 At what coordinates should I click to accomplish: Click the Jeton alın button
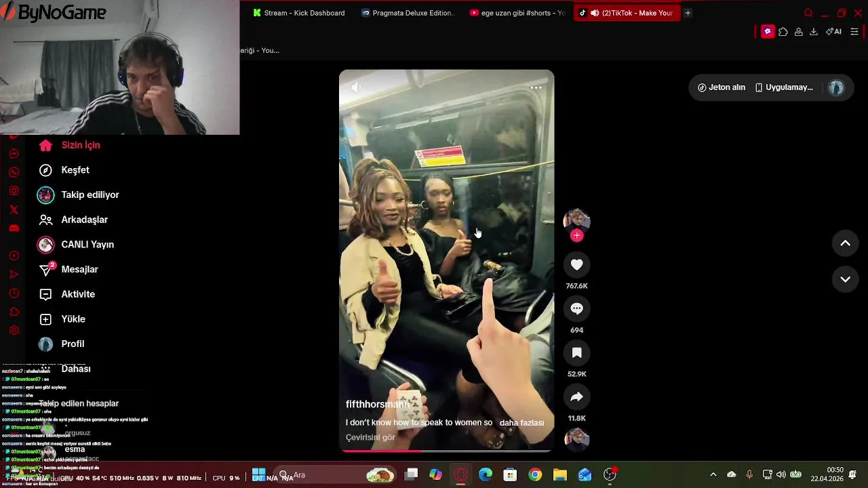722,87
